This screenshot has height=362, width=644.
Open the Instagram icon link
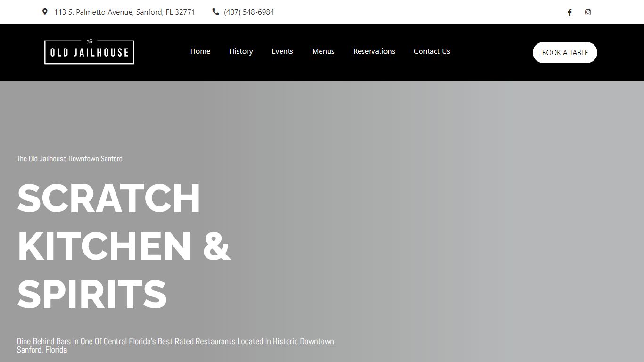point(588,12)
